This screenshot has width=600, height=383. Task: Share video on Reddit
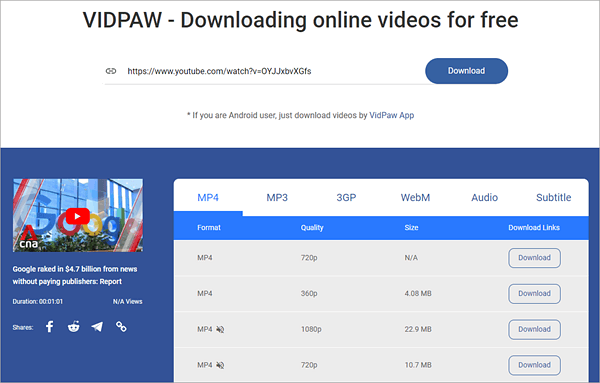point(73,327)
